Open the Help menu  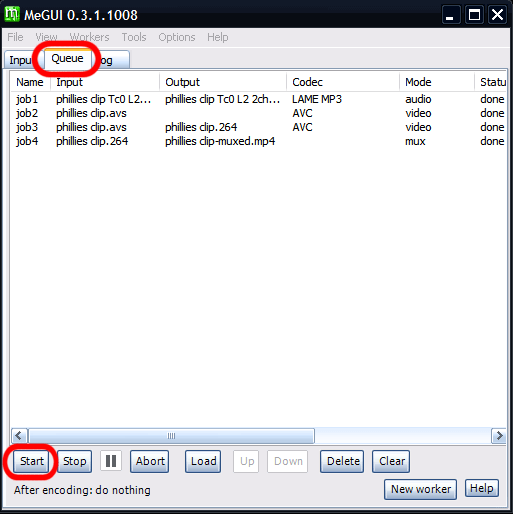point(218,37)
